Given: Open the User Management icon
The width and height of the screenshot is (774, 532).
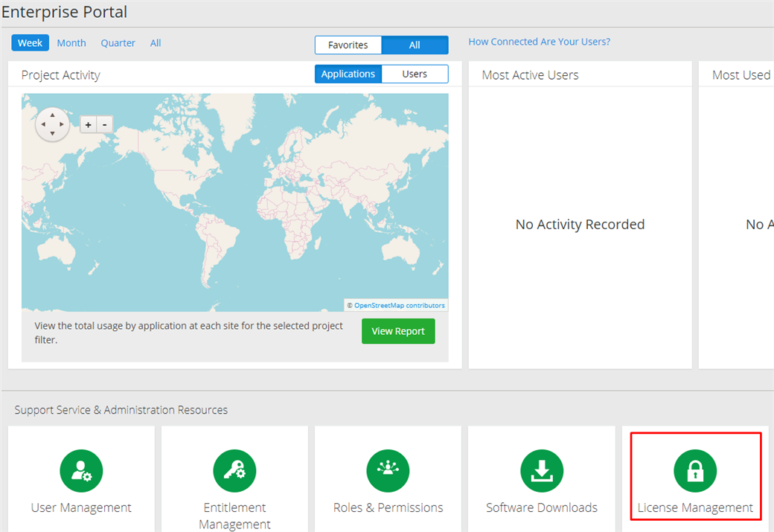Looking at the screenshot, I should point(81,470).
